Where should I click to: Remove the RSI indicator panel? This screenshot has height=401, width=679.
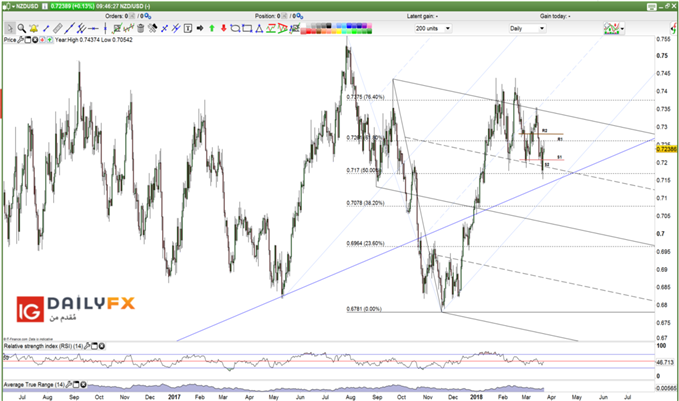[102, 346]
